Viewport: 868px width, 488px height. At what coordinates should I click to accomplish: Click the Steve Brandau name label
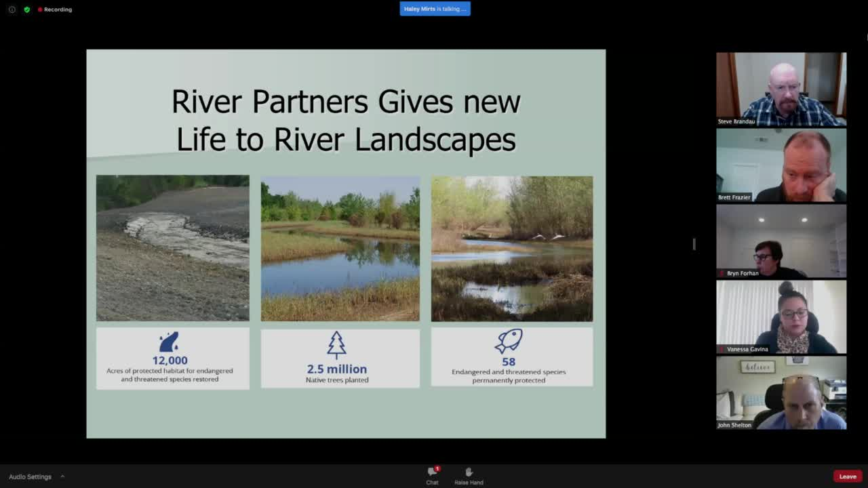[736, 121]
